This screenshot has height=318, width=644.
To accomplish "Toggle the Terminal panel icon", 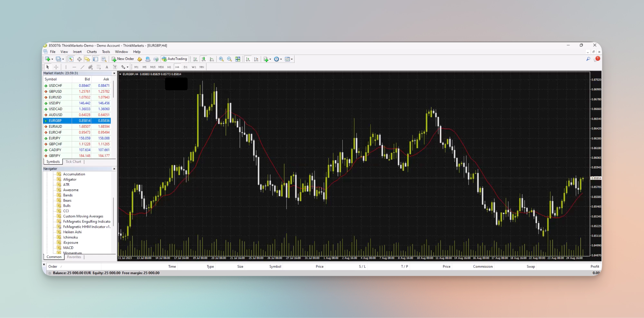I will pyautogui.click(x=96, y=59).
